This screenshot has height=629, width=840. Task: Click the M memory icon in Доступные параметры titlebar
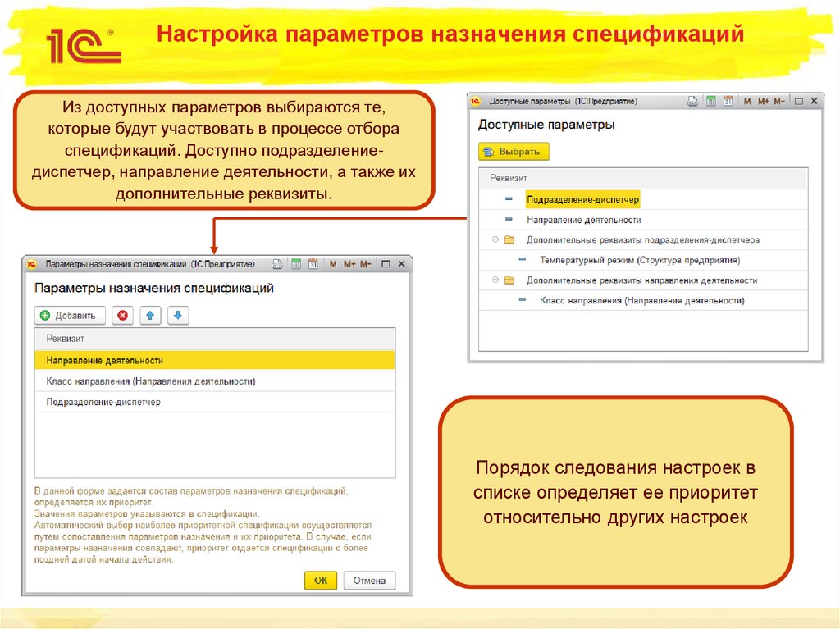(x=747, y=101)
